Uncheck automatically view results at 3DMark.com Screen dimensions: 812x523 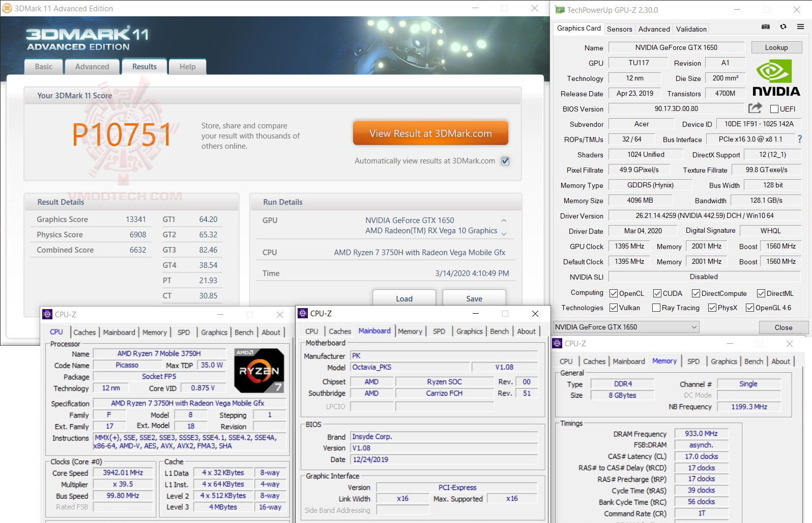click(x=505, y=161)
